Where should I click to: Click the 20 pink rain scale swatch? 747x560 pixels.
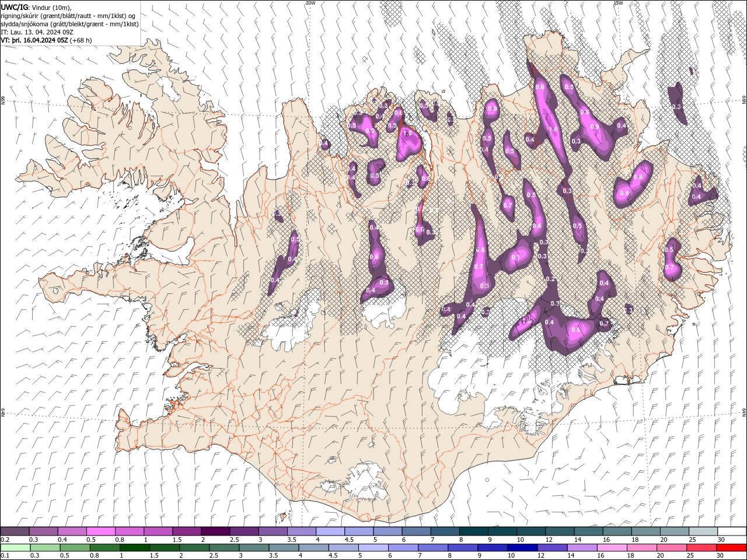[672, 548]
